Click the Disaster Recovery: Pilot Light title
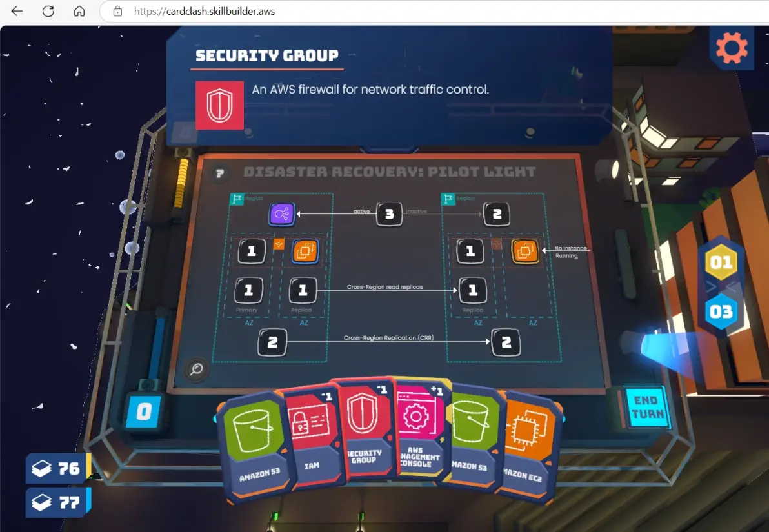Screen dimensions: 769x532 [x=390, y=172]
